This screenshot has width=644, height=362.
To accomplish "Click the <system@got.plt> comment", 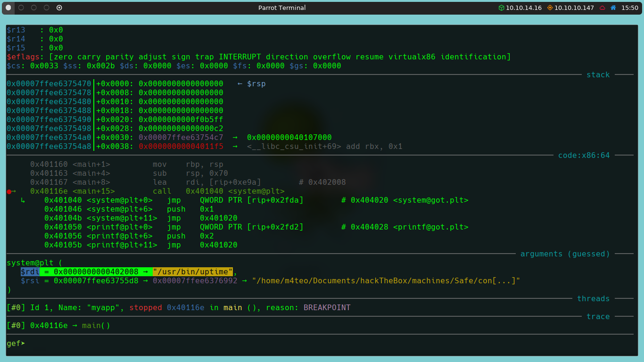I will [x=431, y=200].
